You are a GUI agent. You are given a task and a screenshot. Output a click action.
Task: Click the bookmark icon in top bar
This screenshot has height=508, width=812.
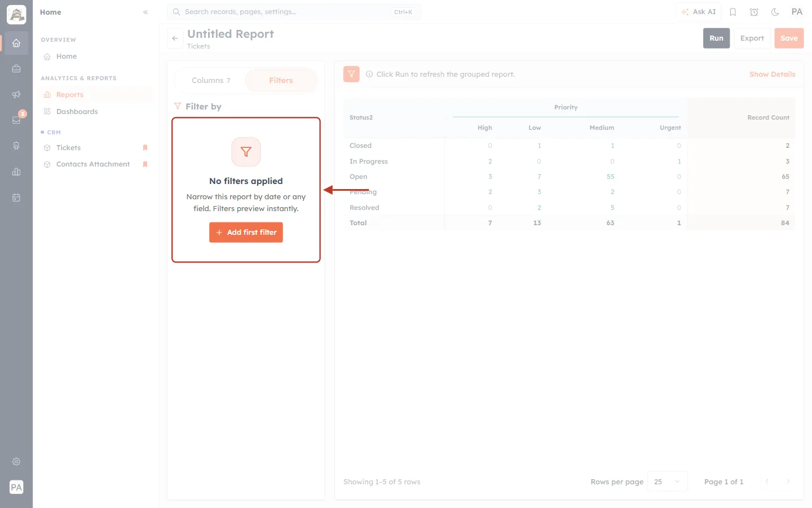[x=733, y=12]
